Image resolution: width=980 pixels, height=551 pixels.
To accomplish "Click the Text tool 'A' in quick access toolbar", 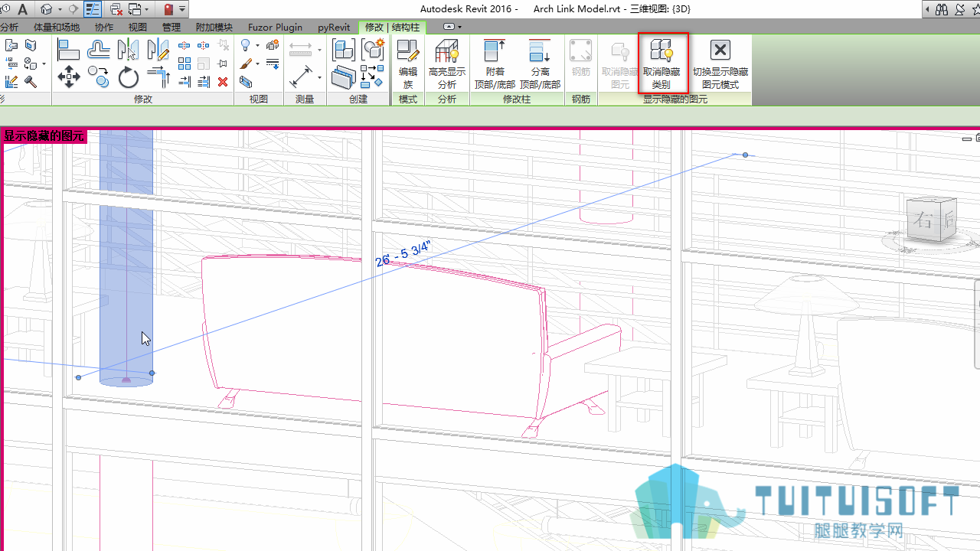I will pyautogui.click(x=22, y=9).
